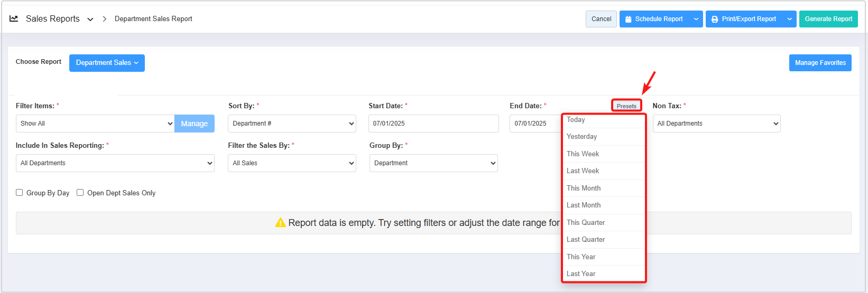This screenshot has width=868, height=293.
Task: Click the calendar icon on Schedule Report
Action: tap(628, 19)
